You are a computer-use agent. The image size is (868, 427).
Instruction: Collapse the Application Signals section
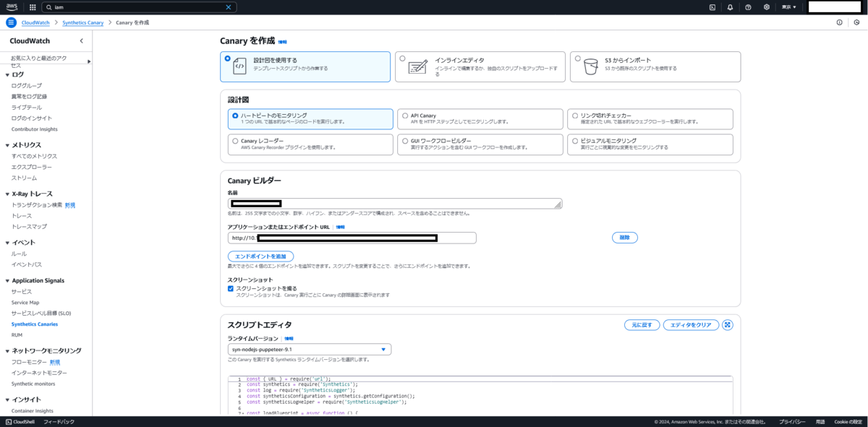click(x=7, y=280)
